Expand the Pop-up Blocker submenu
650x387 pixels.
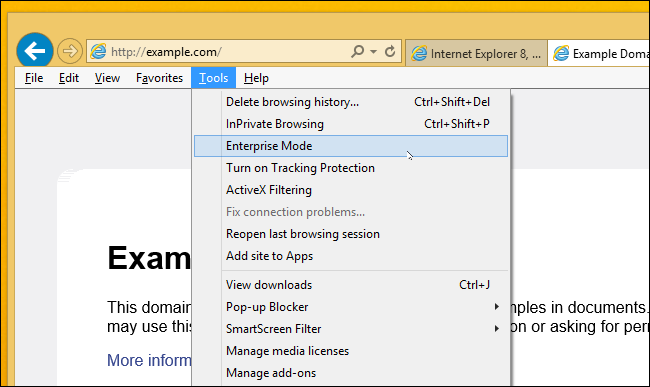click(351, 307)
